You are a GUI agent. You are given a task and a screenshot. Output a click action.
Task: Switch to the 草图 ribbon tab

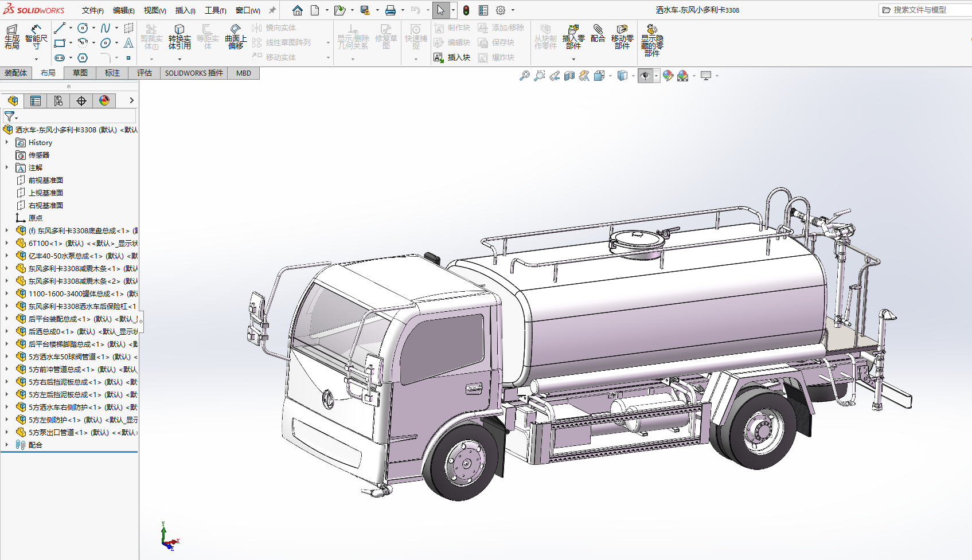(80, 73)
